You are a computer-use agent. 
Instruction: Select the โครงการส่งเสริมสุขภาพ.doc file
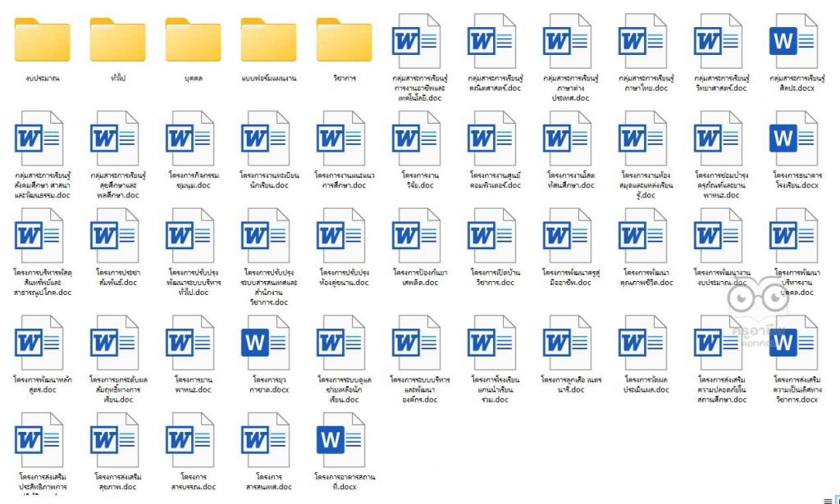coord(115,440)
